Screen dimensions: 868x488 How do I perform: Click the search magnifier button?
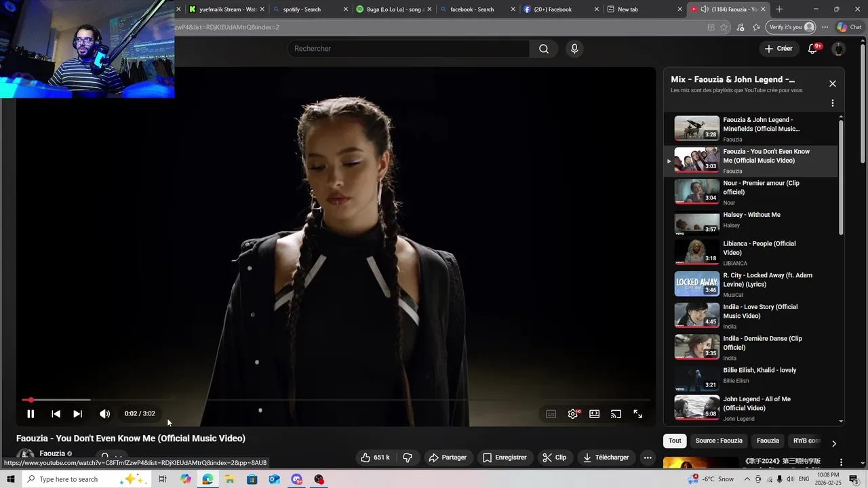544,49
